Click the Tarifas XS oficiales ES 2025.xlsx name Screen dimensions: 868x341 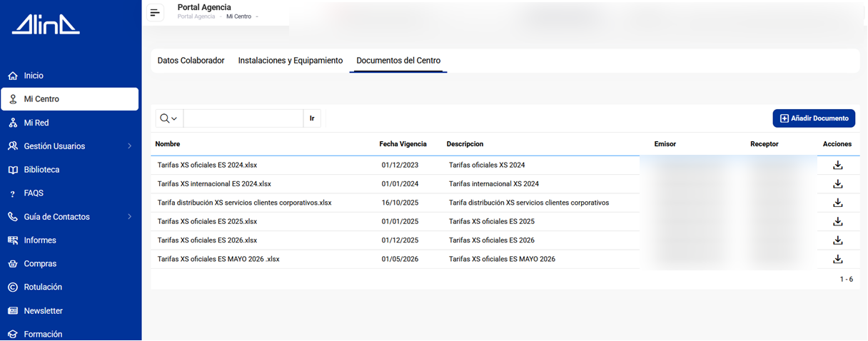point(207,222)
